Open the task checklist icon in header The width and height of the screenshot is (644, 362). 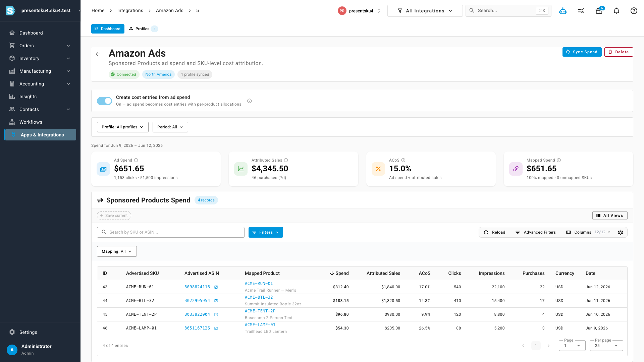pyautogui.click(x=581, y=11)
